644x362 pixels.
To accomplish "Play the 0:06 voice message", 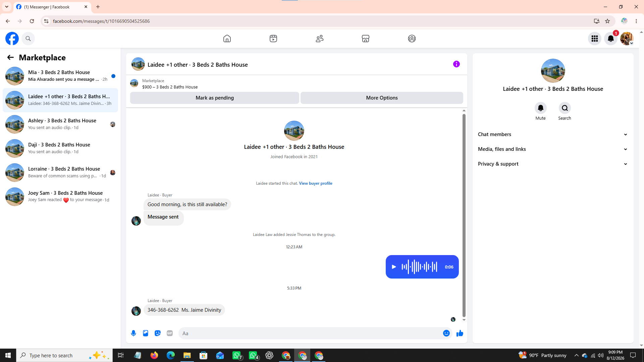I will pyautogui.click(x=394, y=267).
